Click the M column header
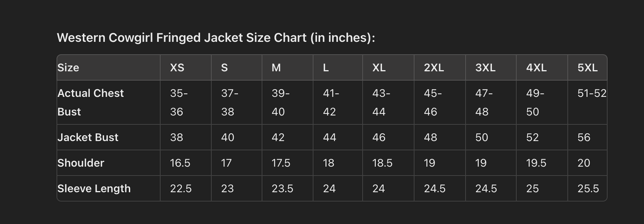This screenshot has width=644, height=224. [276, 68]
